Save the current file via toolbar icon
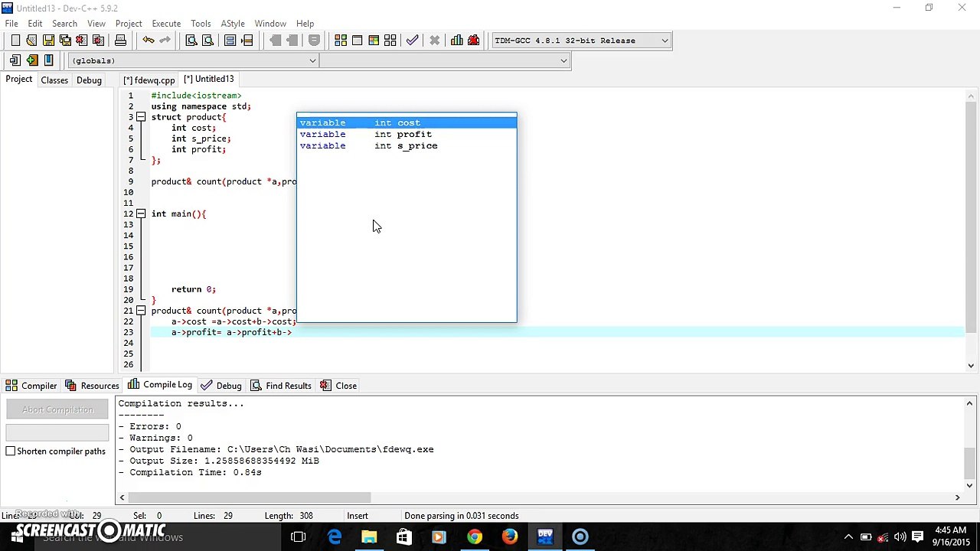 click(x=48, y=41)
